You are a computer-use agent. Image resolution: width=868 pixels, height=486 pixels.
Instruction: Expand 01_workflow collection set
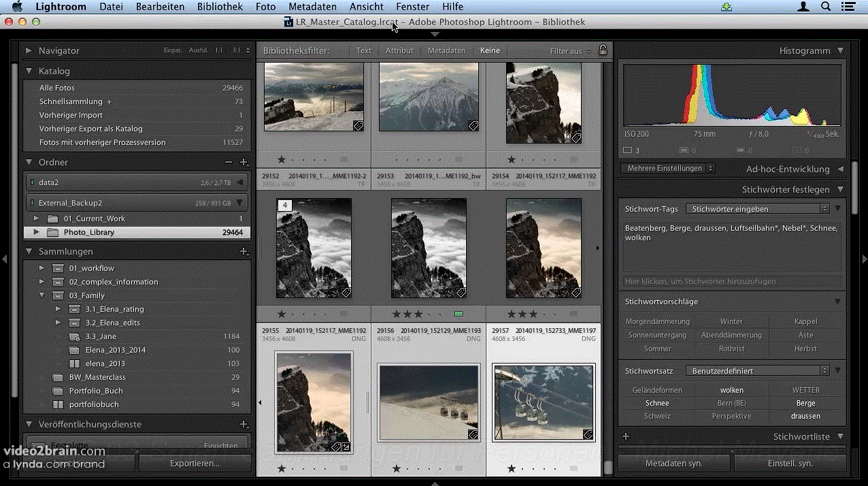pos(41,268)
